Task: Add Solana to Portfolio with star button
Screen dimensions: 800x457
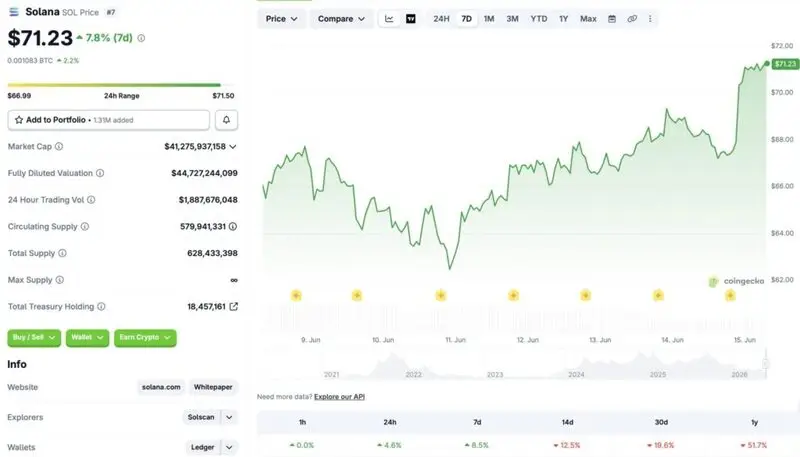Action: pyautogui.click(x=109, y=120)
